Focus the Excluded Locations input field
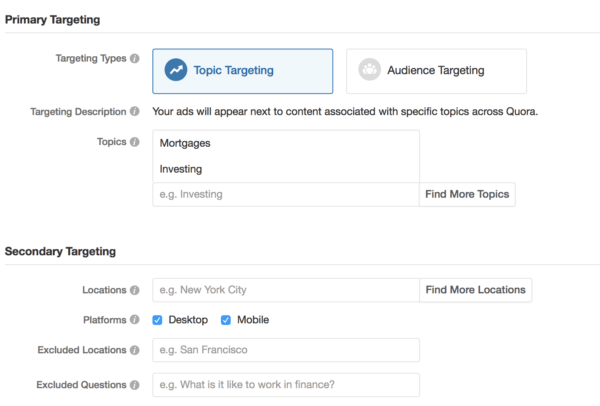The height and width of the screenshot is (406, 600). (x=286, y=350)
